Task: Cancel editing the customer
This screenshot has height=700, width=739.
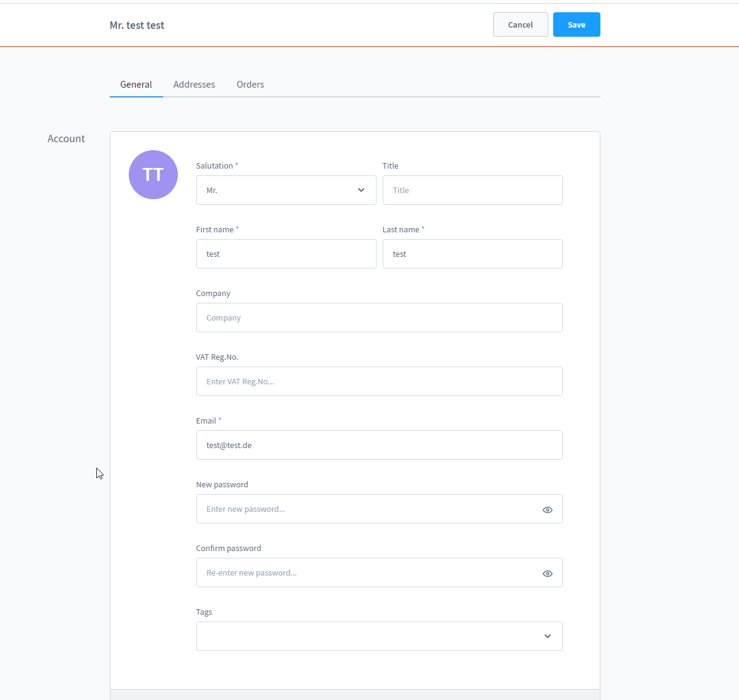Action: [520, 25]
